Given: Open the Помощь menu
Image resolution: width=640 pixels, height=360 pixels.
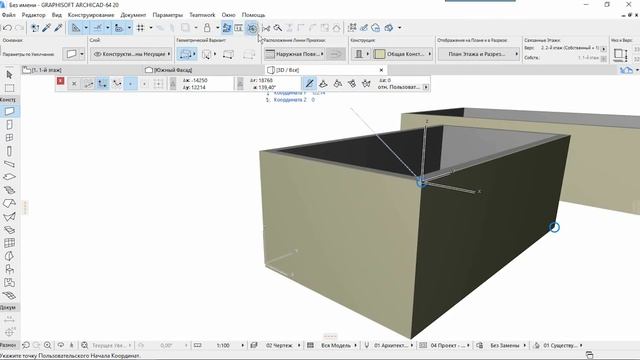Looking at the screenshot, I should point(253,15).
